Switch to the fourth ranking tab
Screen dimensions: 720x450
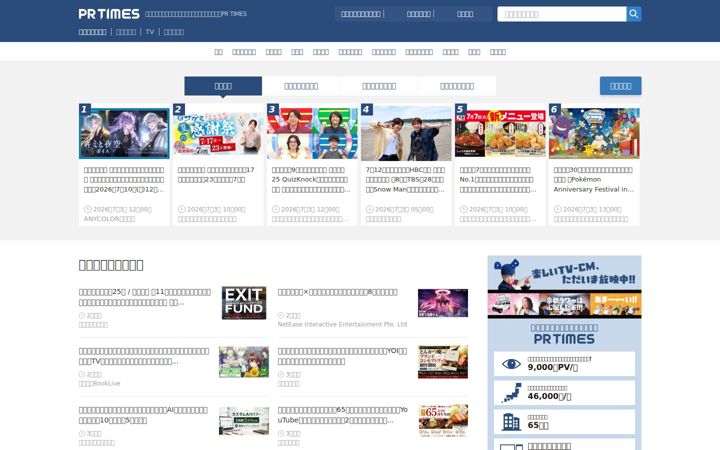coord(457,86)
